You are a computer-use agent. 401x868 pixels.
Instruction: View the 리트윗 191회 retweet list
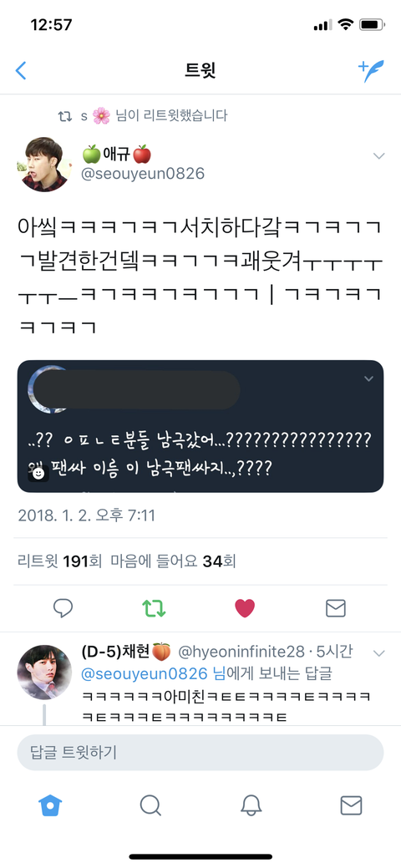pyautogui.click(x=60, y=562)
